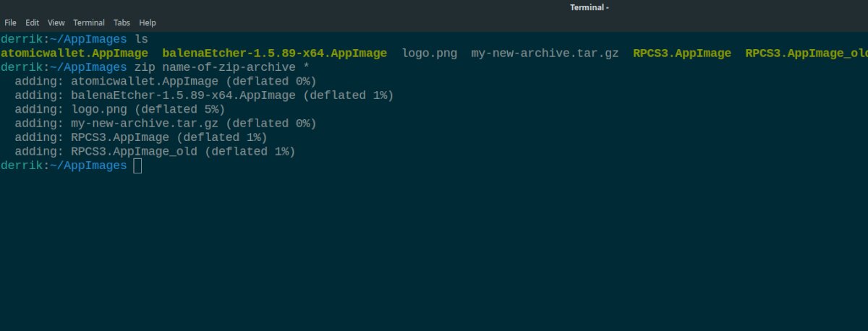Click RPCS3.AppImage_old in the ls listing
The width and height of the screenshot is (868, 331).
(x=806, y=53)
